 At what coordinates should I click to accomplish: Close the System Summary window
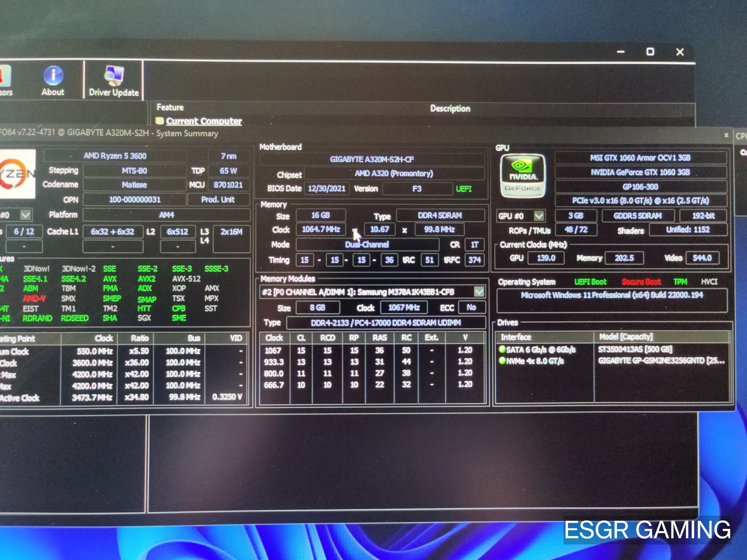point(726,135)
